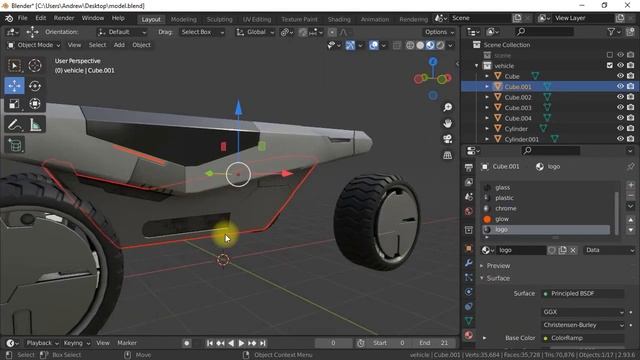Open the Object Data mesh tab
This screenshot has width=640, height=360.
point(469,321)
